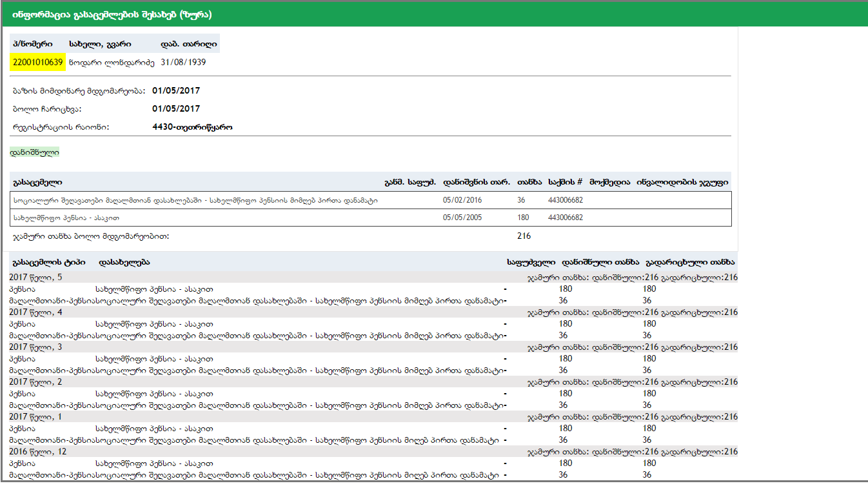This screenshot has height=488, width=868.
Task: Click the 2017 წელი, 2 group header
Action: (36, 382)
